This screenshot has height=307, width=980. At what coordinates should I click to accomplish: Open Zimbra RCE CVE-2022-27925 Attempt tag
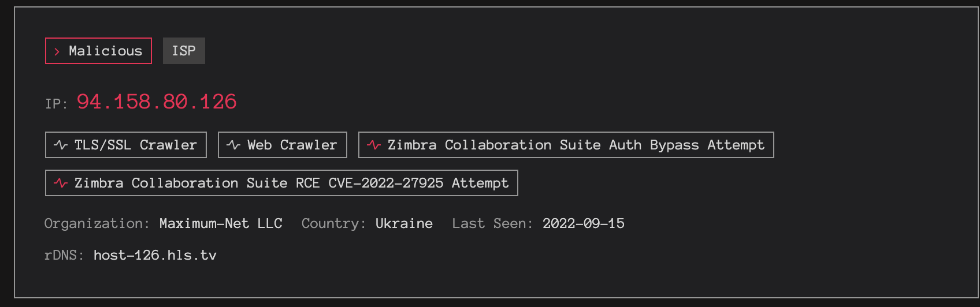click(281, 183)
